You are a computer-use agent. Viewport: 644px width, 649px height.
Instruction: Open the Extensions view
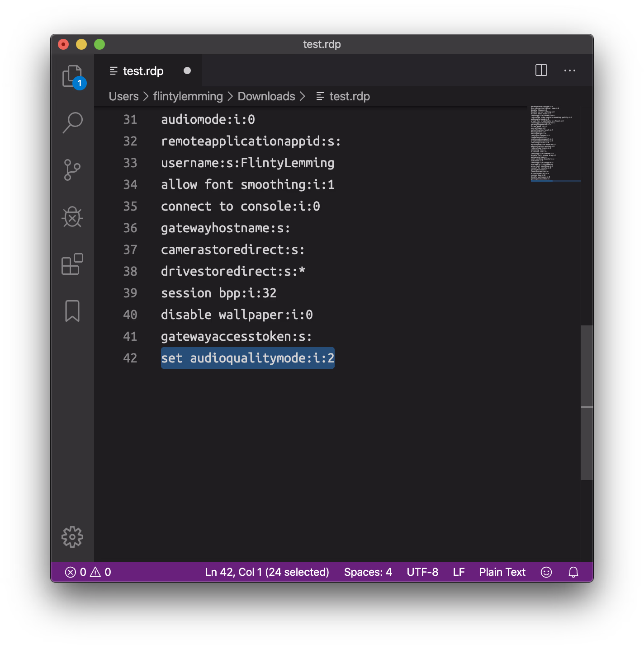pos(72,264)
